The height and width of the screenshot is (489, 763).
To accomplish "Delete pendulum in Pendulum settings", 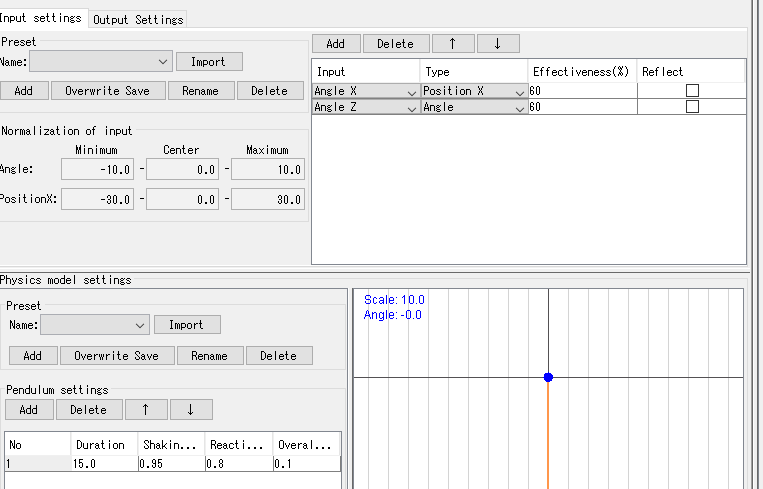I will point(89,410).
